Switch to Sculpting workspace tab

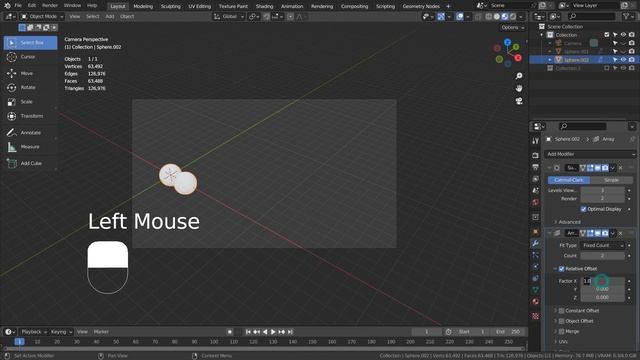coord(171,6)
